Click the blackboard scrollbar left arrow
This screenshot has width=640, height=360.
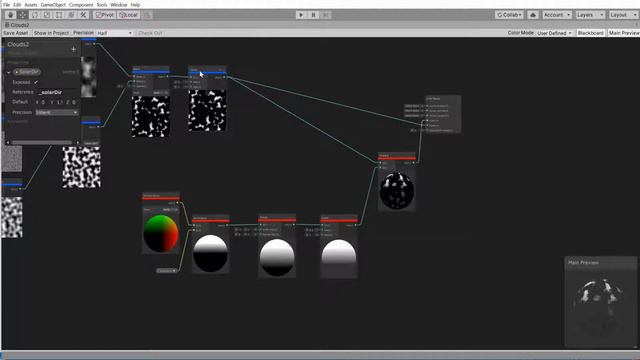(8, 142)
